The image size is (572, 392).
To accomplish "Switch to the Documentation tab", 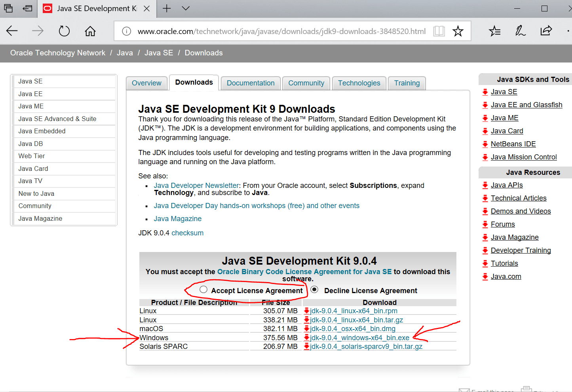I will [x=250, y=83].
